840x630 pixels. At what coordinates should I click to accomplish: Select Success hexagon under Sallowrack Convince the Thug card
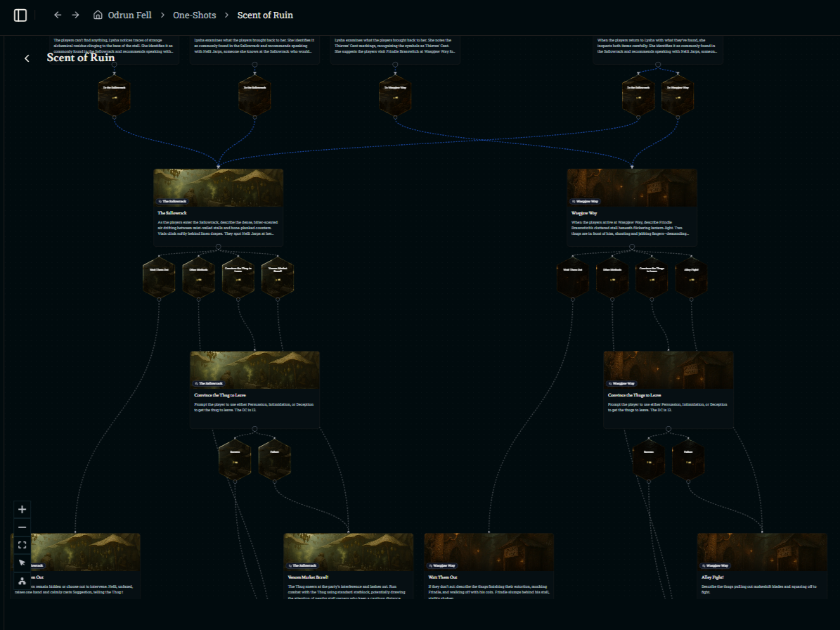pyautogui.click(x=235, y=460)
